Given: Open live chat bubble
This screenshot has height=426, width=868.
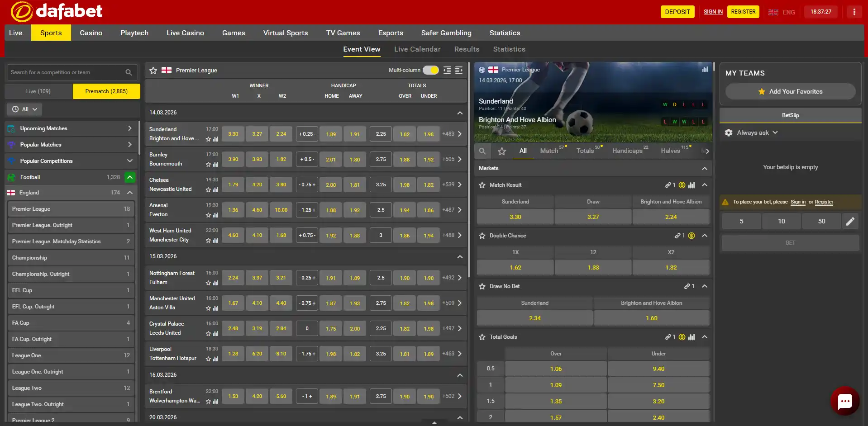Looking at the screenshot, I should [x=845, y=401].
